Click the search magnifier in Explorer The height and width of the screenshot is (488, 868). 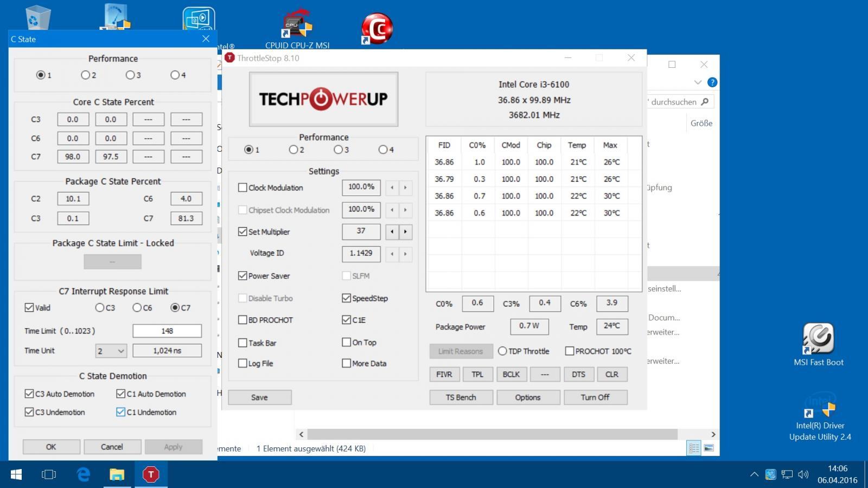pos(705,102)
